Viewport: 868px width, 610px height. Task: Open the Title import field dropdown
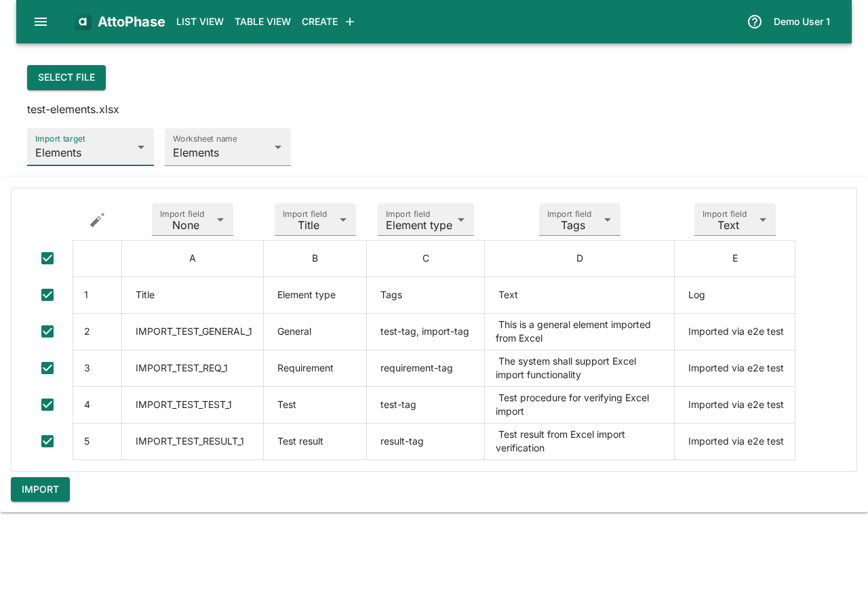pyautogui.click(x=315, y=220)
